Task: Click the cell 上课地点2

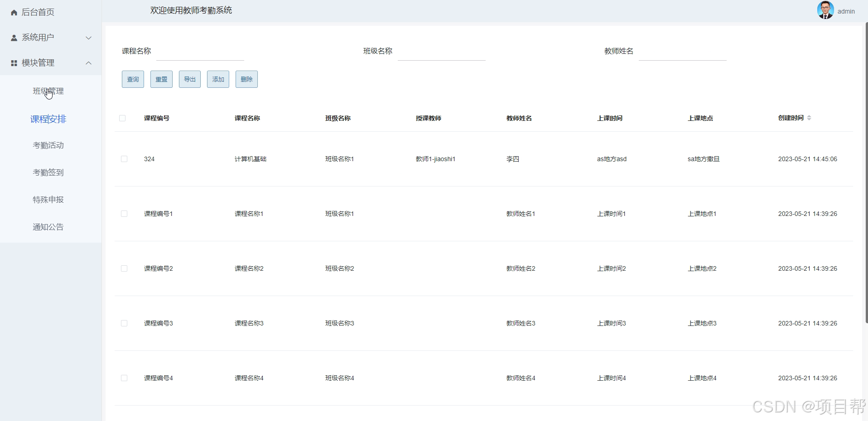Action: click(702, 268)
